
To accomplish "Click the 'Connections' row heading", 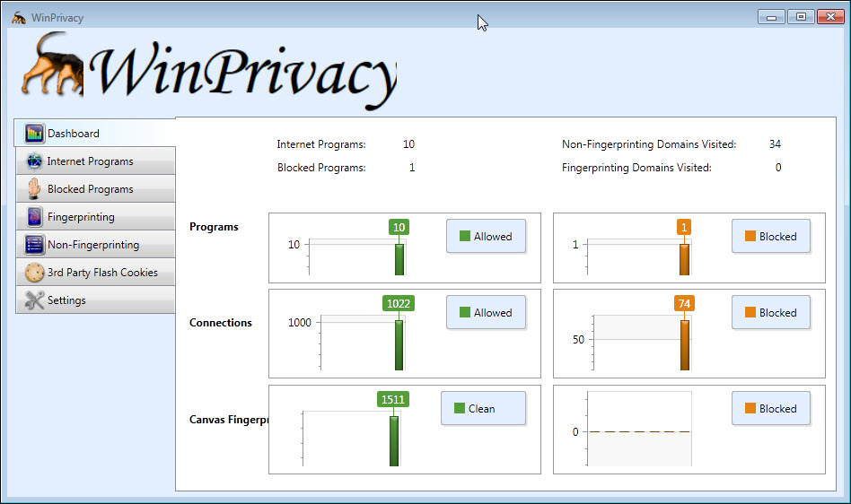I will [x=220, y=323].
